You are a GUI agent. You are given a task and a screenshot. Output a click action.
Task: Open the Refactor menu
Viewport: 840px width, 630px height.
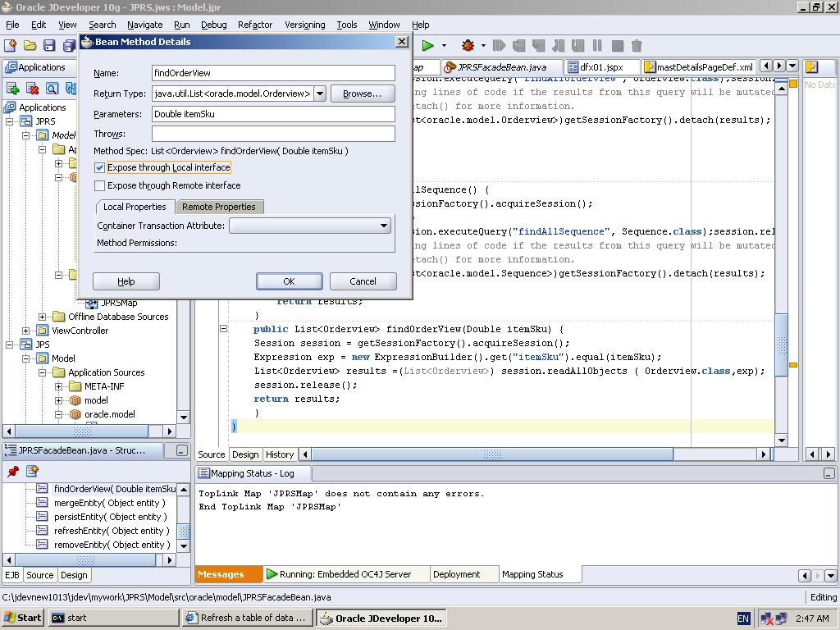tap(255, 25)
